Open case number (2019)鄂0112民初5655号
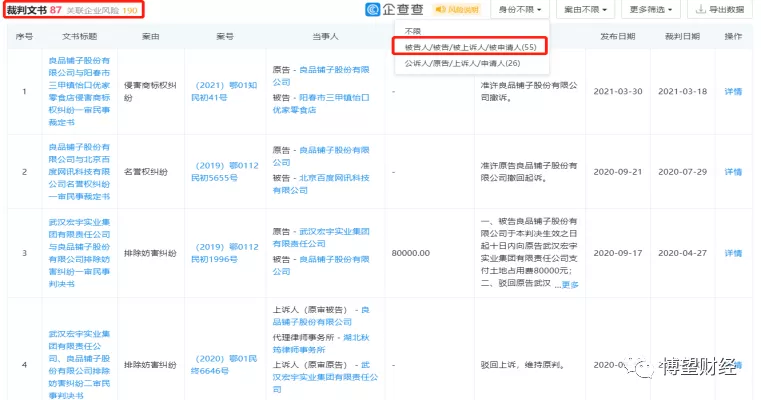 (224, 171)
